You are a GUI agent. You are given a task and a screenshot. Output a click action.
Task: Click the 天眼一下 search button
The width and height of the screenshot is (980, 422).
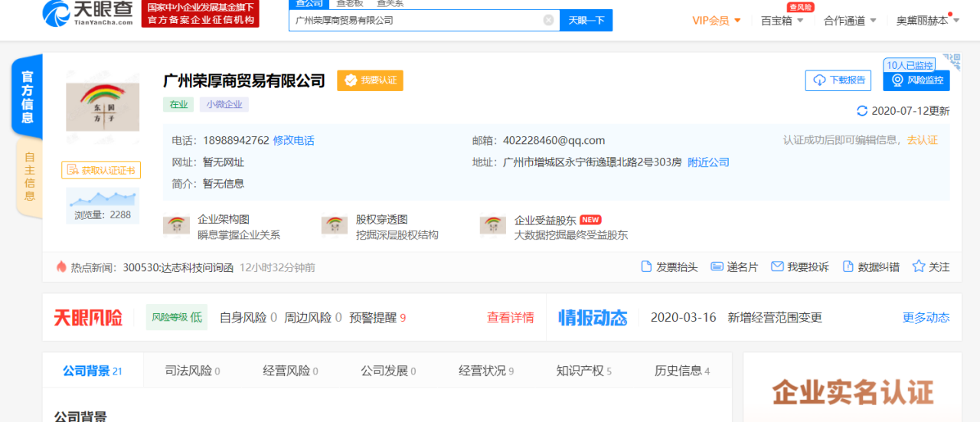point(586,21)
